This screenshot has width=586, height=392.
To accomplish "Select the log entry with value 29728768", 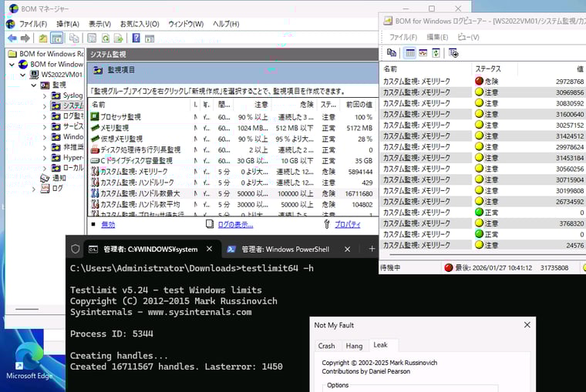I will [483, 81].
